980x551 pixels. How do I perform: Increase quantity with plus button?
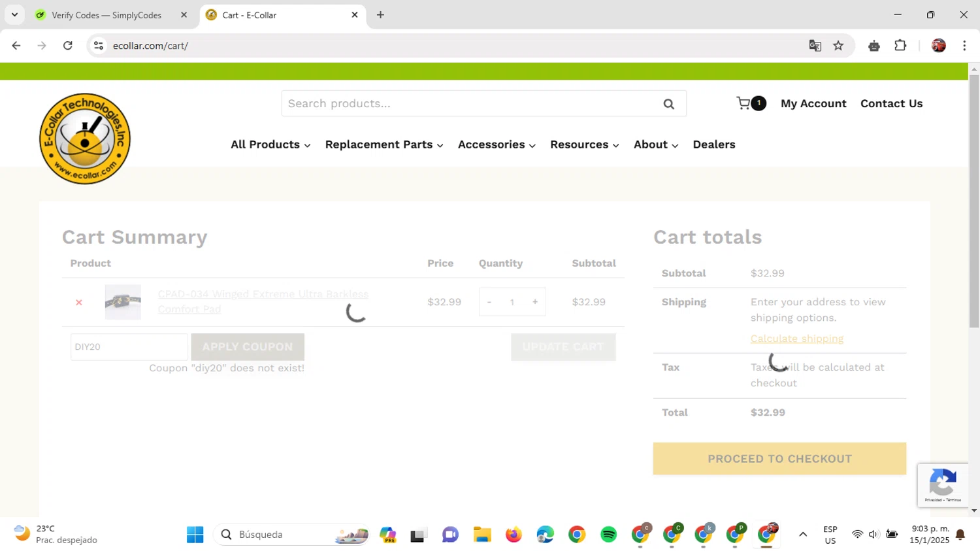[535, 302]
